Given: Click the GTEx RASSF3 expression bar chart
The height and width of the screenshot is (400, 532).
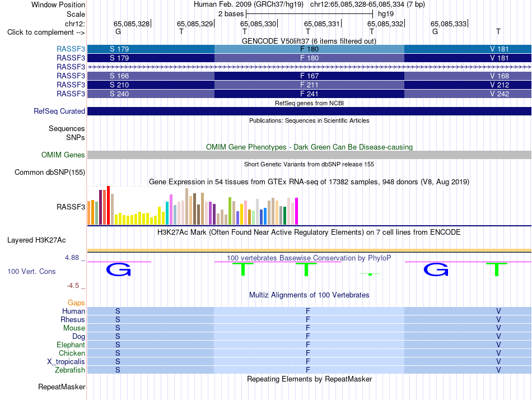Looking at the screenshot, I should (193, 206).
